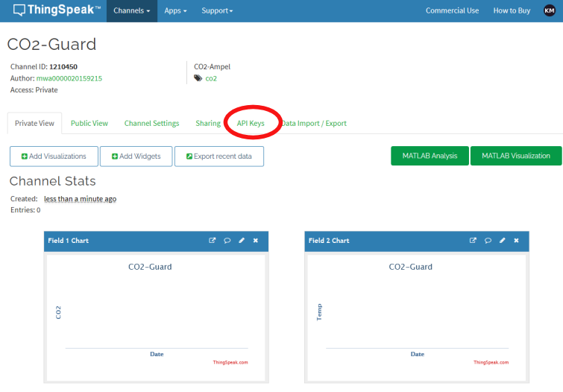
Task: Click Field 2 Chart comment bubble icon
Action: click(488, 241)
